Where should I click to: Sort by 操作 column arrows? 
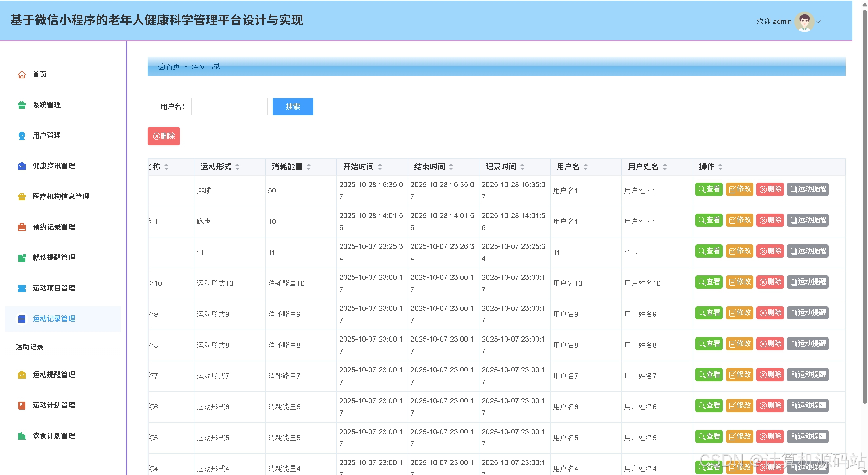[x=720, y=167]
